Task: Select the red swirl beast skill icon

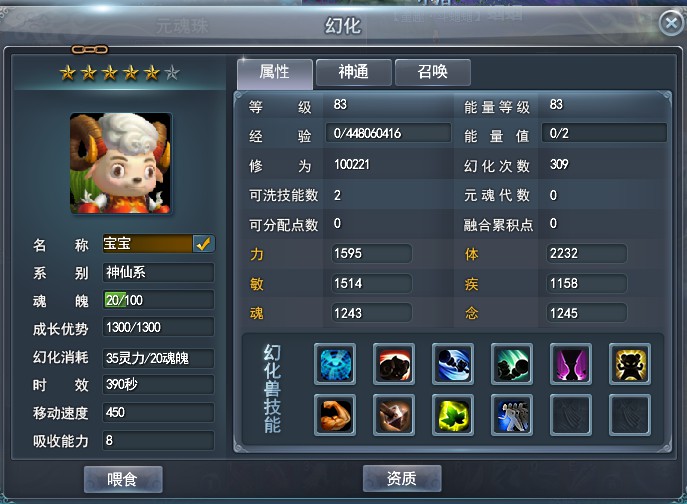Action: point(394,364)
